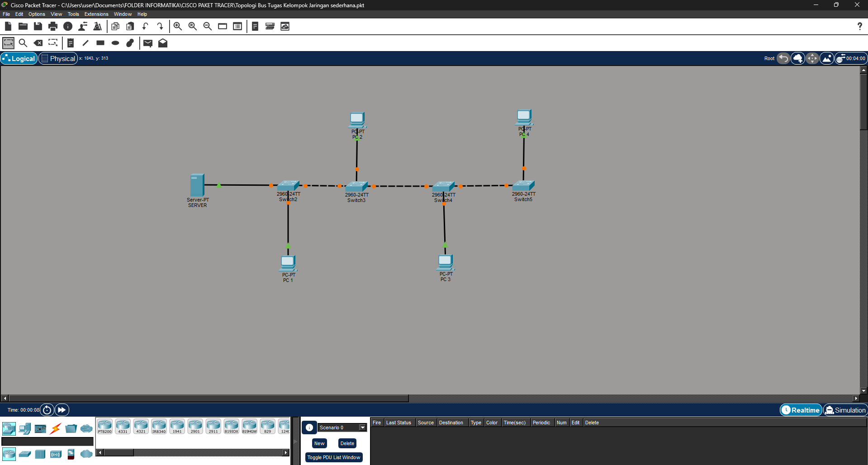Click the New scenario button

point(319,443)
